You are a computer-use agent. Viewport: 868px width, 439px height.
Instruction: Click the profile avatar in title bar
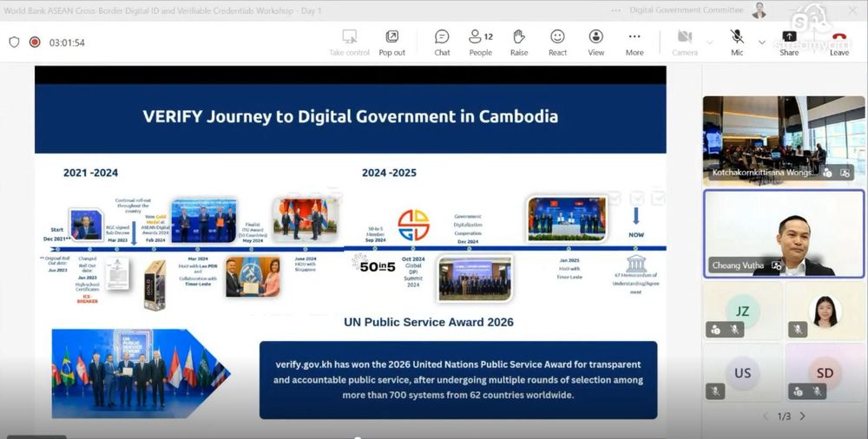759,10
